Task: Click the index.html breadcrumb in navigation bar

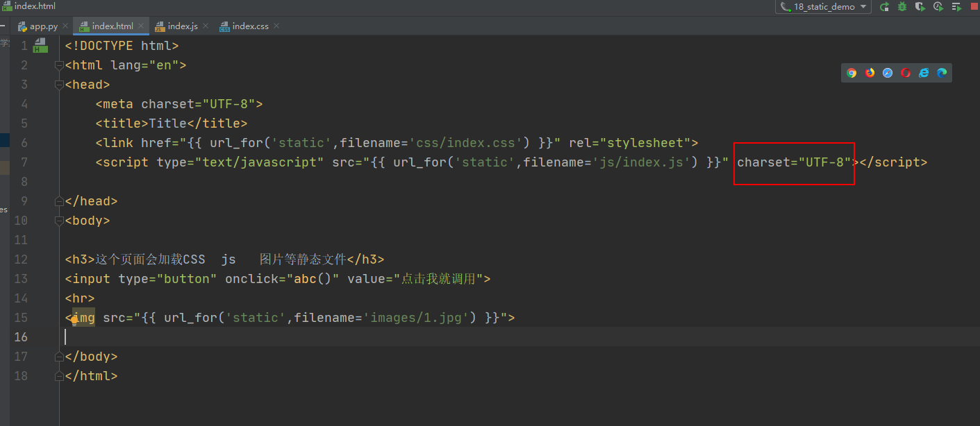Action: coord(28,6)
